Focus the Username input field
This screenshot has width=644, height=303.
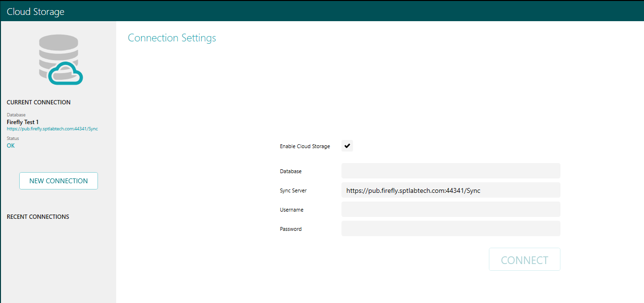(x=450, y=209)
